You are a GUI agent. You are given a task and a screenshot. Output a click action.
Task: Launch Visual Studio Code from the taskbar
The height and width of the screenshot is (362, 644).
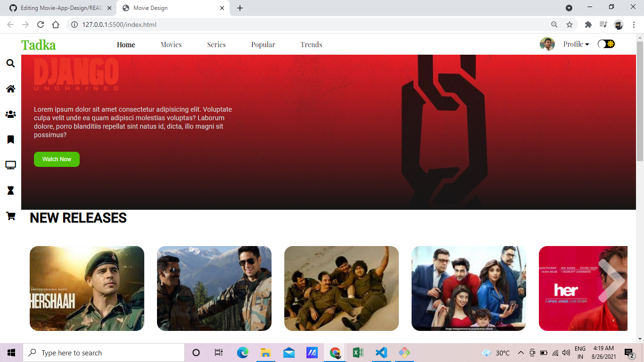click(x=381, y=353)
